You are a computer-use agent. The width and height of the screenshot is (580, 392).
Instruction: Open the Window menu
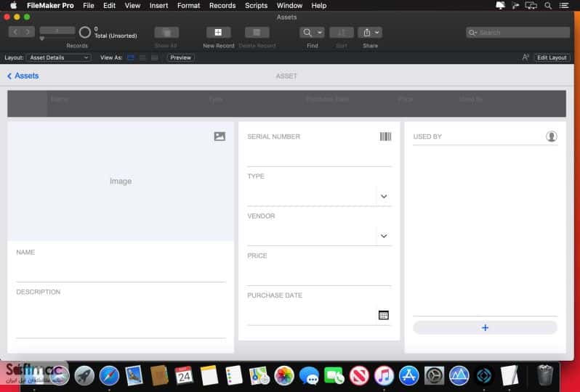coord(289,6)
